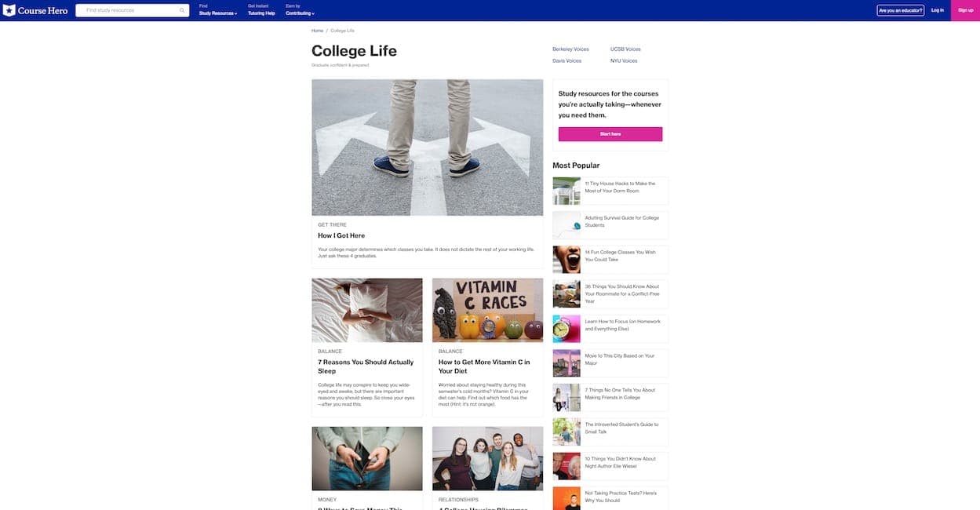Screen dimensions: 980x510
Task: Expand the Study Resources dropdown
Action: [218, 13]
